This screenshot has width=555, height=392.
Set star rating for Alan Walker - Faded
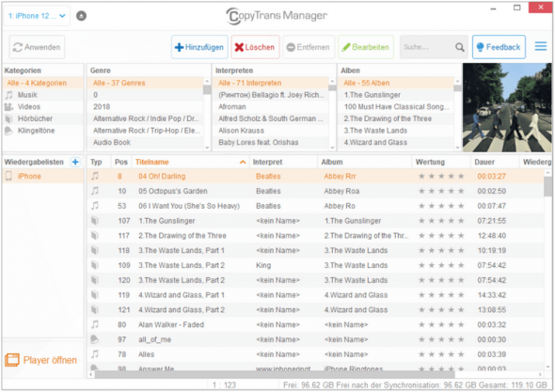pos(441,324)
